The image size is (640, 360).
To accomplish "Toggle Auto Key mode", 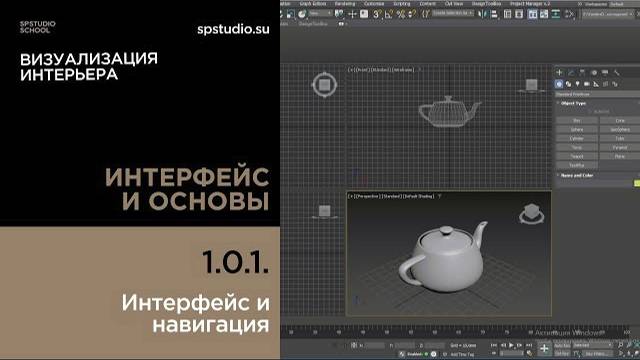I will (x=562, y=346).
